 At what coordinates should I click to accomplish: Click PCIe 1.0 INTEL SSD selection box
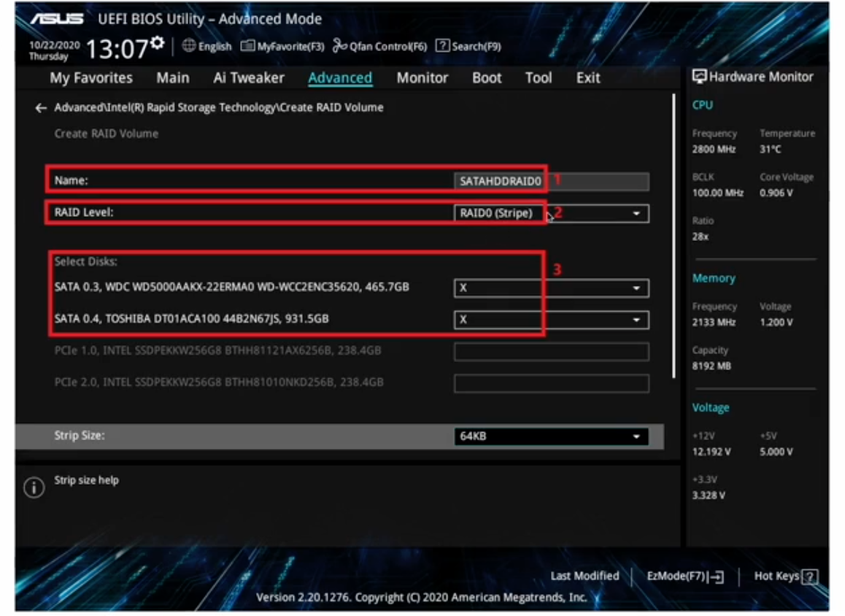(x=552, y=352)
